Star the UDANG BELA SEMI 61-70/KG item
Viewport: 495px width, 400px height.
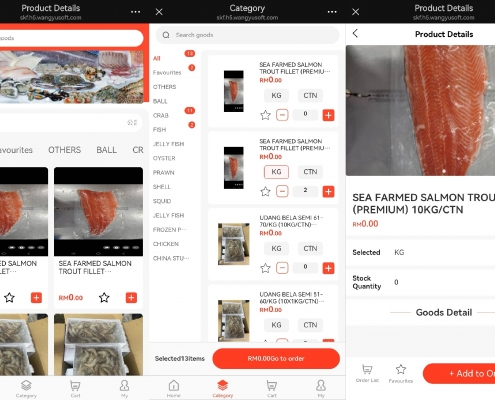(x=265, y=268)
